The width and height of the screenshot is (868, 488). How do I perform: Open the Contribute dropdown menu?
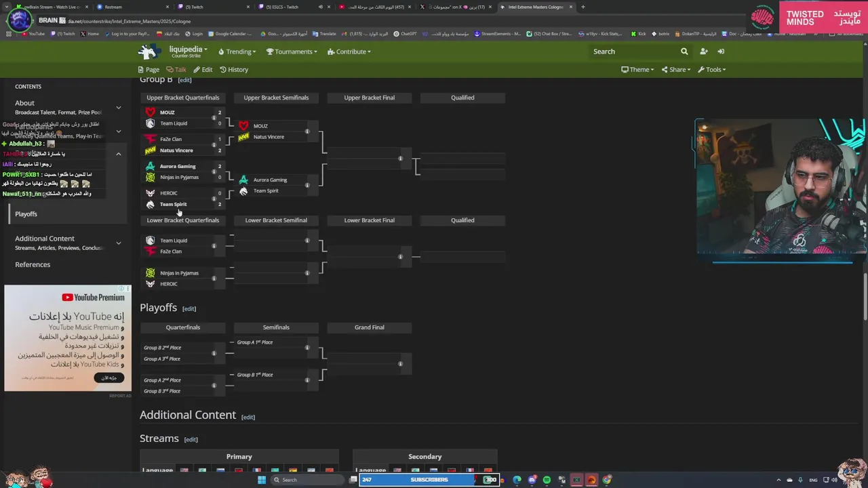click(x=349, y=52)
